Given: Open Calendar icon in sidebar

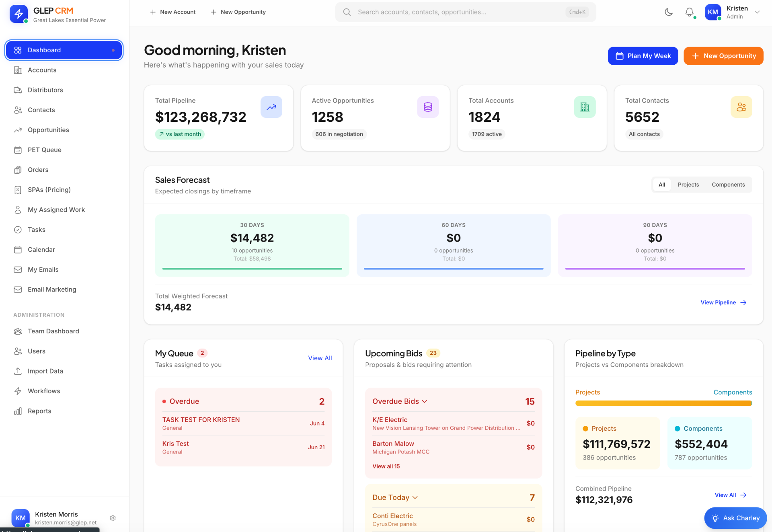Looking at the screenshot, I should pyautogui.click(x=18, y=250).
